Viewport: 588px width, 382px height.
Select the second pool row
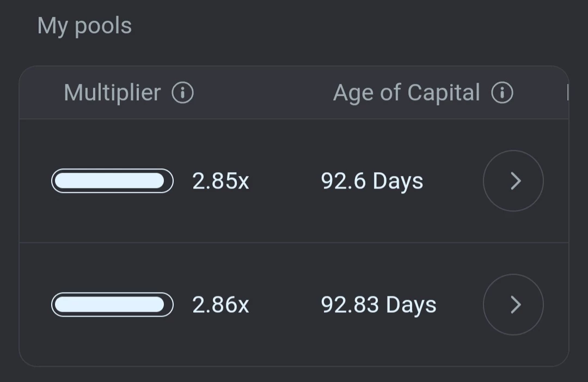pyautogui.click(x=294, y=305)
